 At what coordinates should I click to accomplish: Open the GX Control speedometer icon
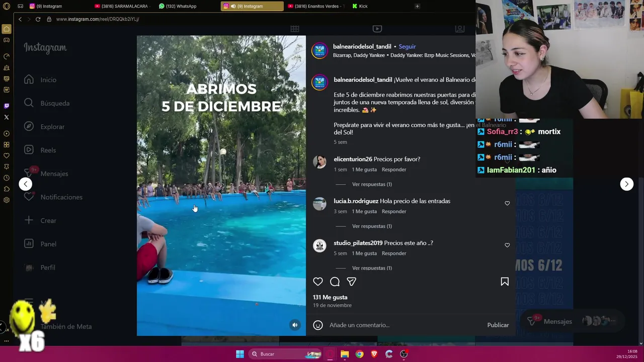[7, 56]
